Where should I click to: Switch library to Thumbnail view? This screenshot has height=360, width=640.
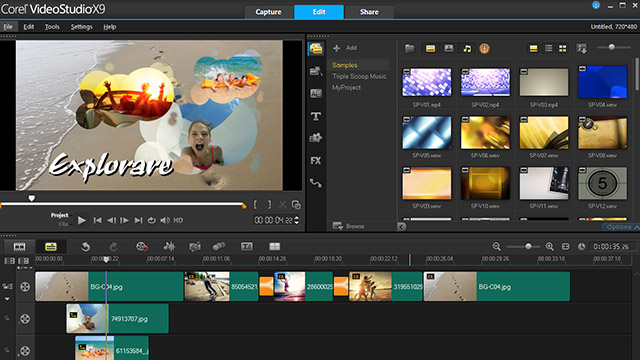[x=562, y=49]
